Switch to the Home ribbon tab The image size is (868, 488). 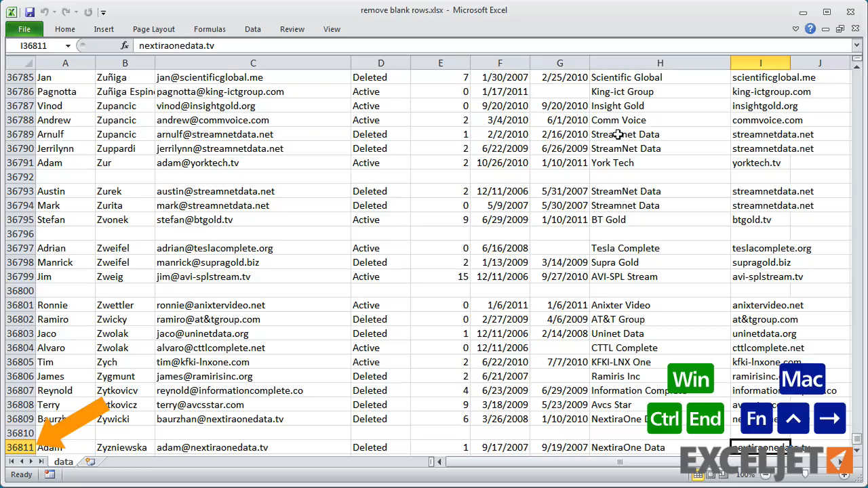65,29
